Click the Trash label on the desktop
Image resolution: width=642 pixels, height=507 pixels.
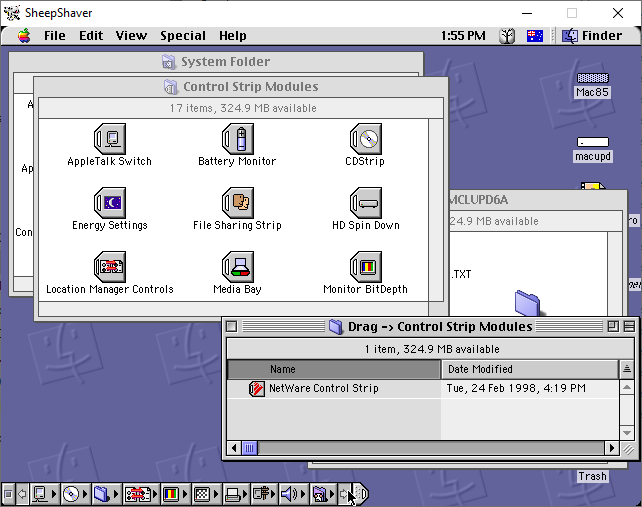(592, 476)
